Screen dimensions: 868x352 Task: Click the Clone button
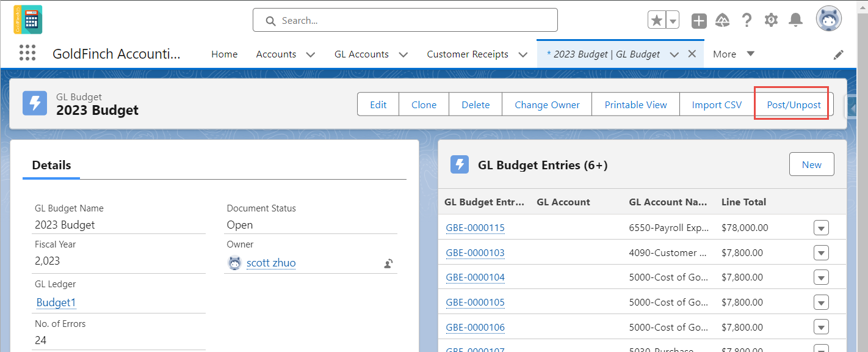click(x=424, y=105)
